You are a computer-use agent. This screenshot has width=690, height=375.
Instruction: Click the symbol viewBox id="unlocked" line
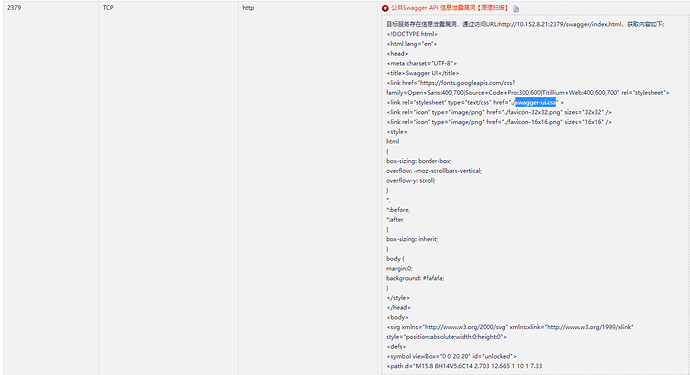pyautogui.click(x=451, y=356)
